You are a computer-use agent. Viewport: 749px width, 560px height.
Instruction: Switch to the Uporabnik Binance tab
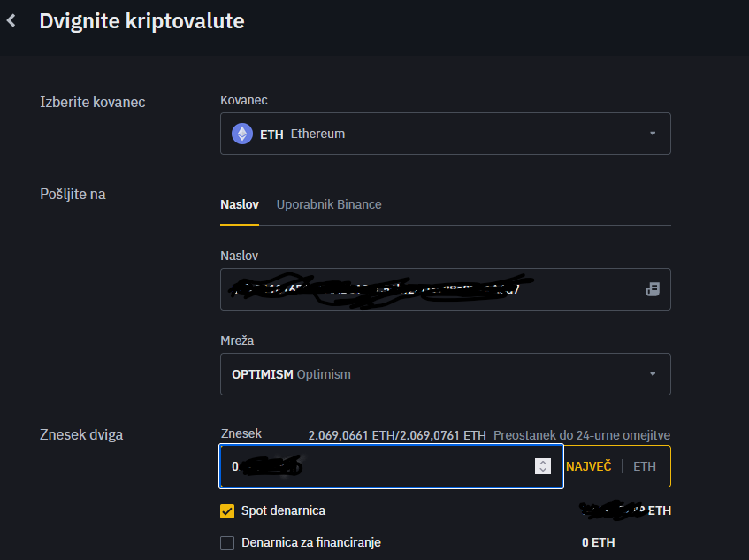329,204
